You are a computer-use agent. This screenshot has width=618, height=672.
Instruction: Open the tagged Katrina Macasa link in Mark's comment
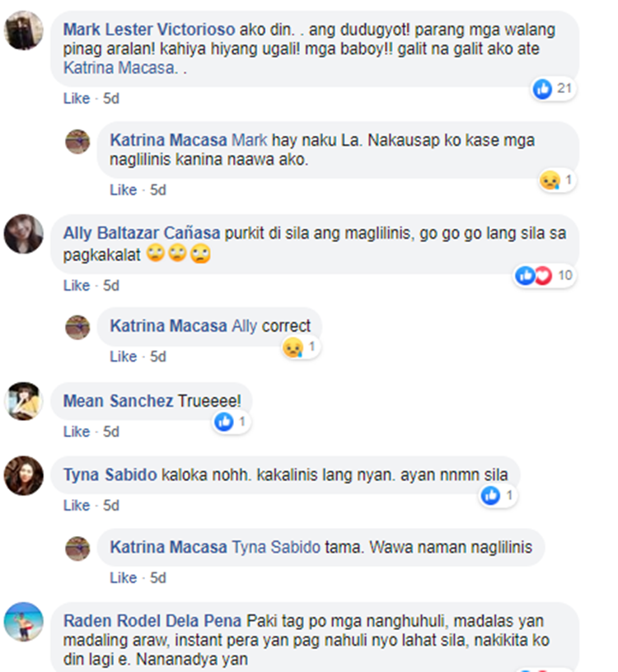tap(119, 68)
